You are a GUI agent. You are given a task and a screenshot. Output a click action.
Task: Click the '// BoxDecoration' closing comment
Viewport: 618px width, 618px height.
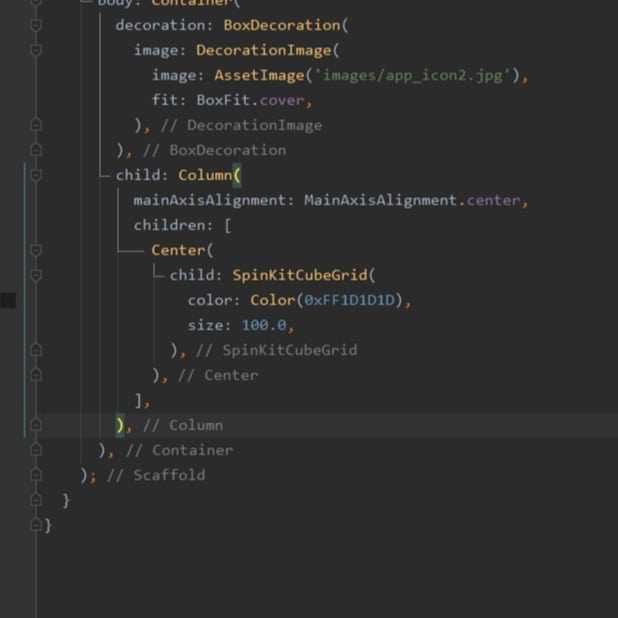pos(214,150)
